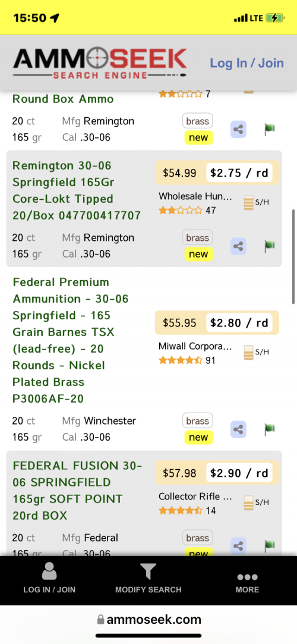Viewport: 297px width, 644px height.
Task: Flag the Collector Rifle $57.98 listing
Action: point(269,546)
